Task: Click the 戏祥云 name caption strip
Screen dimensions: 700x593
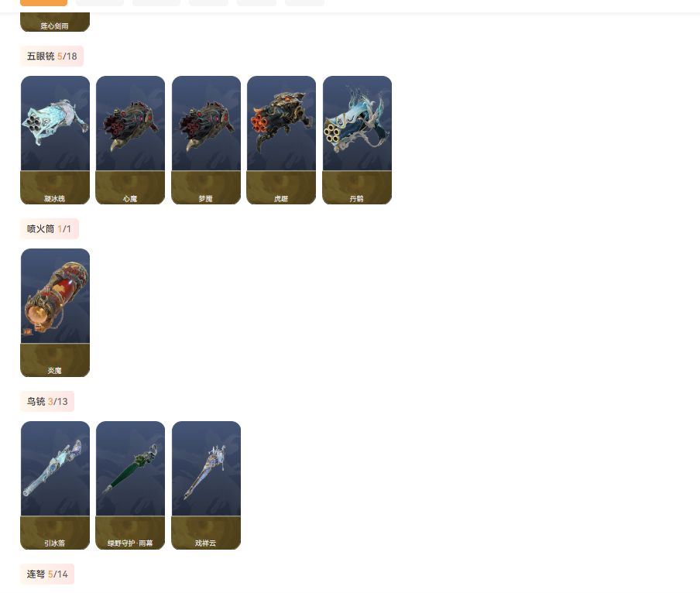Action: click(206, 533)
